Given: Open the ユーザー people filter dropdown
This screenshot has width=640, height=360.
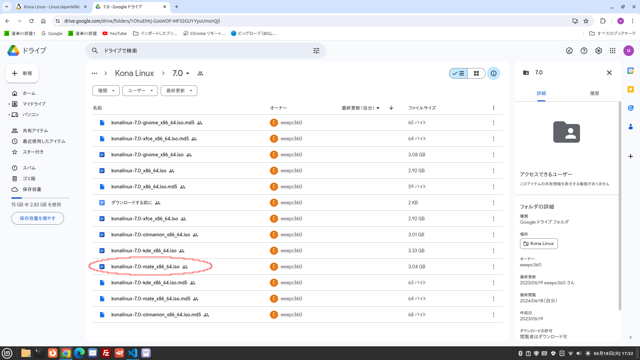Looking at the screenshot, I should point(140,91).
